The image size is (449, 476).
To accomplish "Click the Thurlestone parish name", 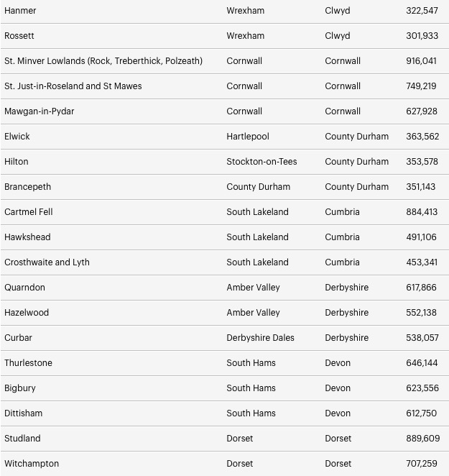I will [x=28, y=363].
